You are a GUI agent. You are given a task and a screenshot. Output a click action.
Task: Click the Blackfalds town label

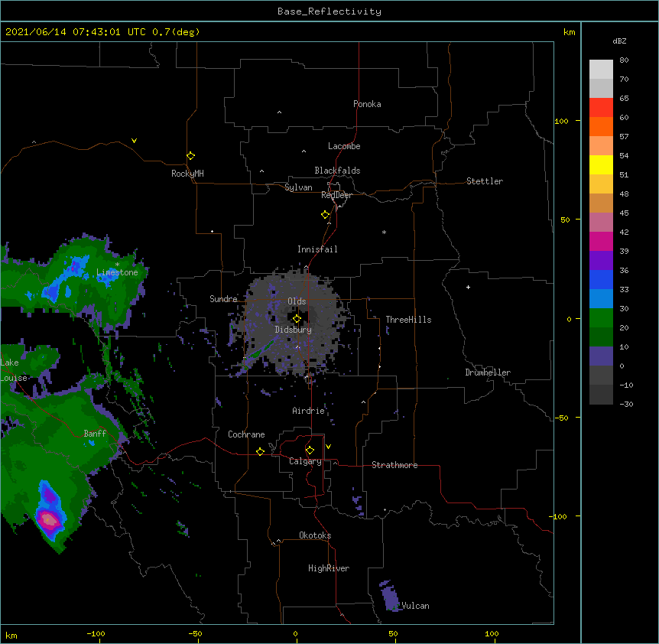[x=337, y=171]
